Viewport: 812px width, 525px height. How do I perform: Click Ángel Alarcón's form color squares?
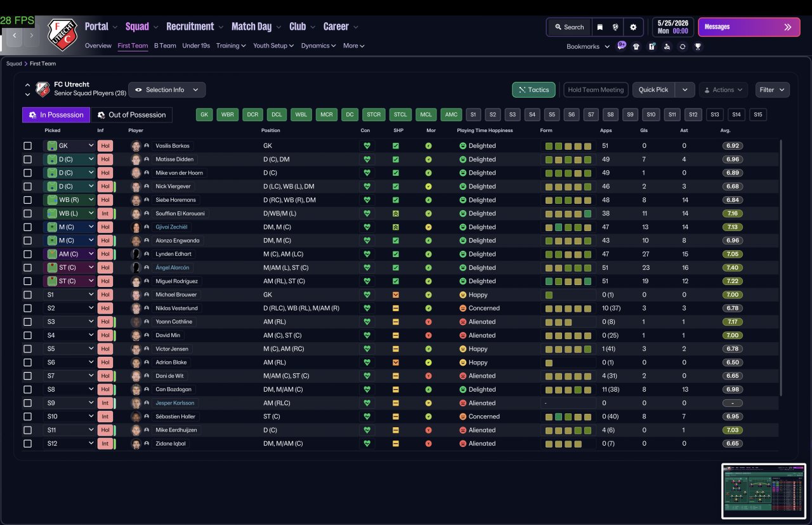tap(568, 268)
